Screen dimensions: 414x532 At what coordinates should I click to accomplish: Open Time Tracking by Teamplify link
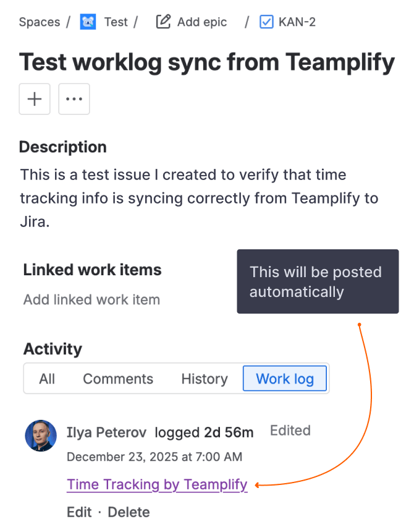[157, 484]
